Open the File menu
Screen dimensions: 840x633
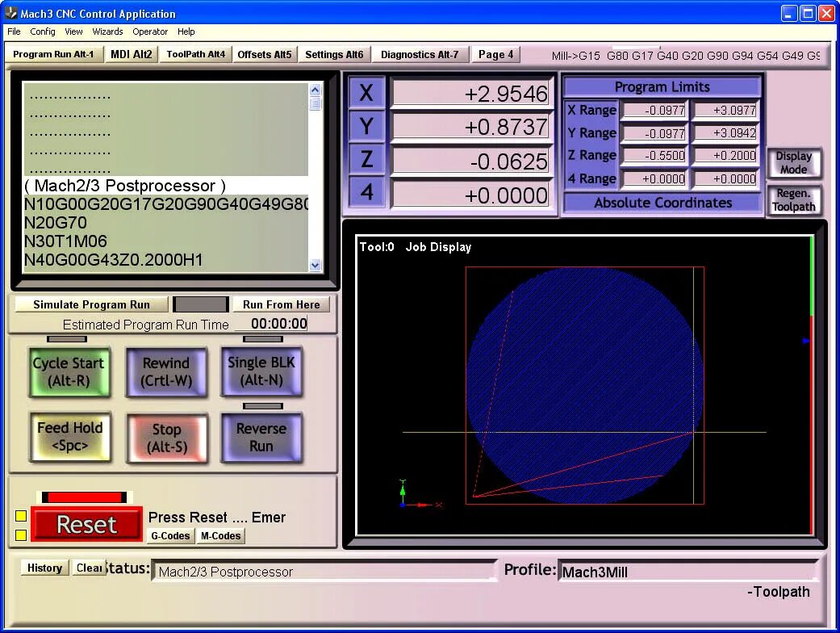point(14,31)
